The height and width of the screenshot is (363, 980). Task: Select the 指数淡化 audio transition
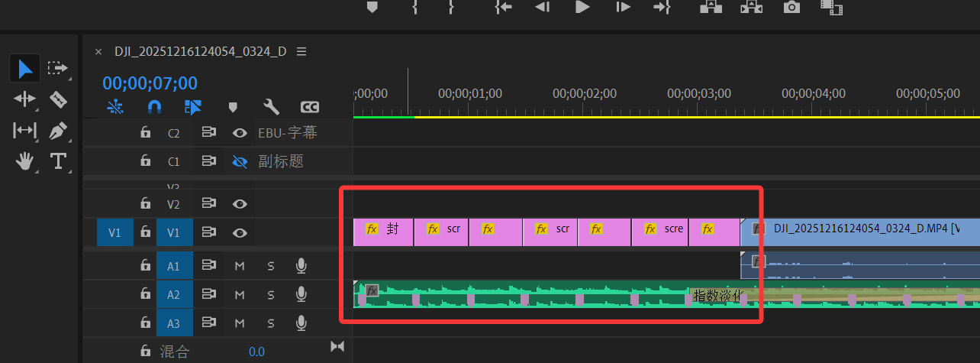tap(716, 295)
